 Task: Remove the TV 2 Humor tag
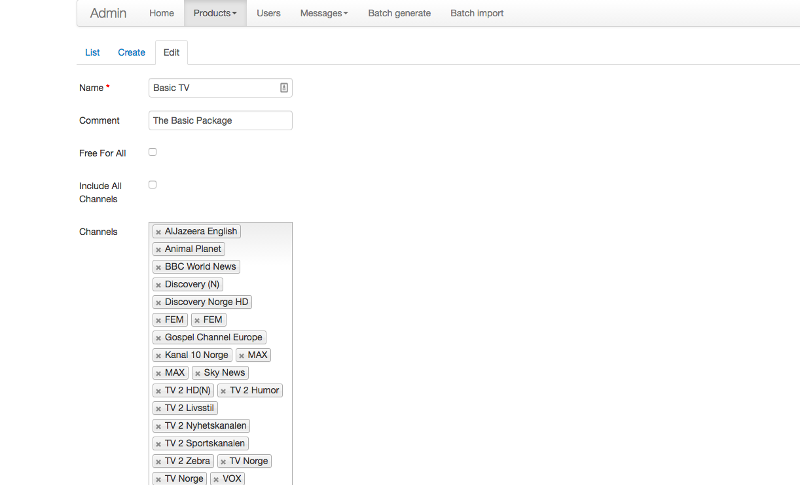tap(223, 391)
